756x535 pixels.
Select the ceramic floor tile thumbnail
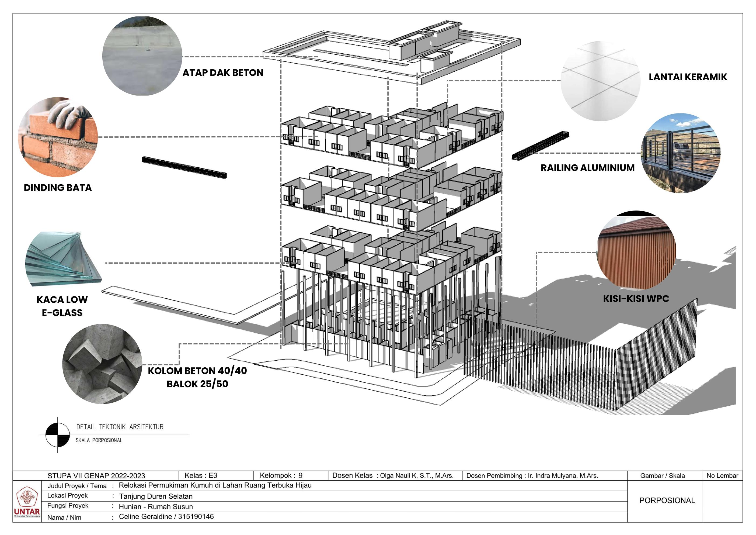click(x=601, y=81)
